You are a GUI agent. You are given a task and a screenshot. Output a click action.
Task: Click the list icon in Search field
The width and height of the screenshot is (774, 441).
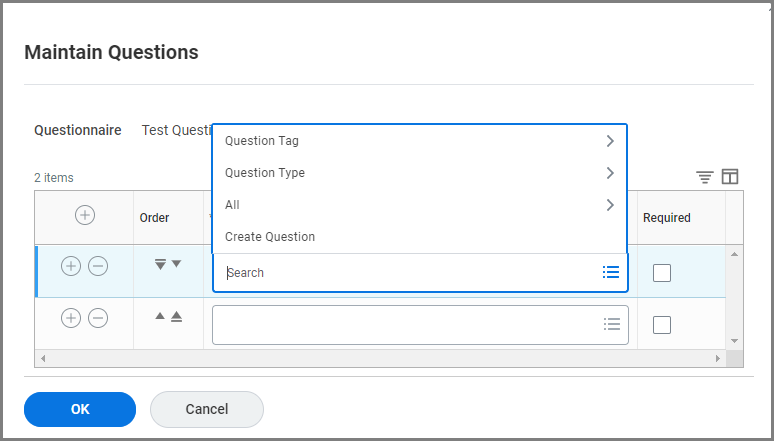(x=611, y=272)
